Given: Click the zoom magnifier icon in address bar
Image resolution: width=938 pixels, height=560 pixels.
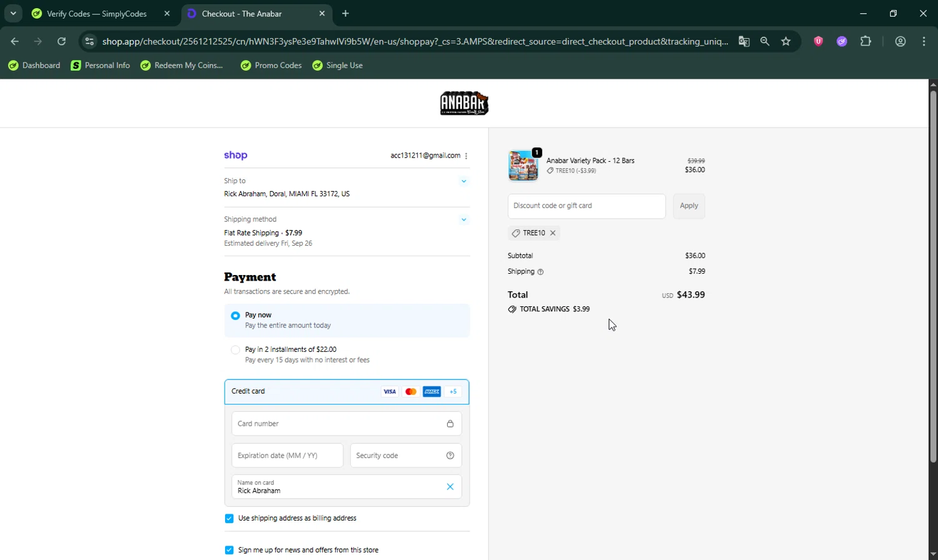Looking at the screenshot, I should tap(765, 41).
